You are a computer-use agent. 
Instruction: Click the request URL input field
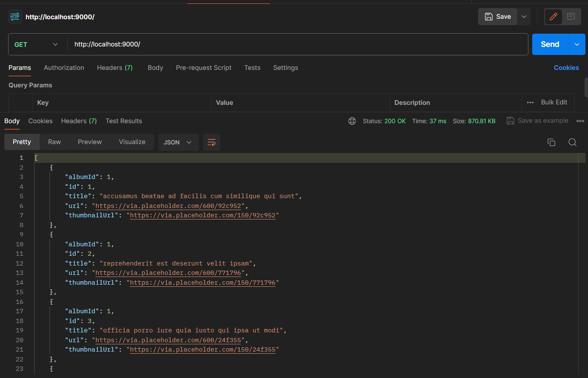298,44
